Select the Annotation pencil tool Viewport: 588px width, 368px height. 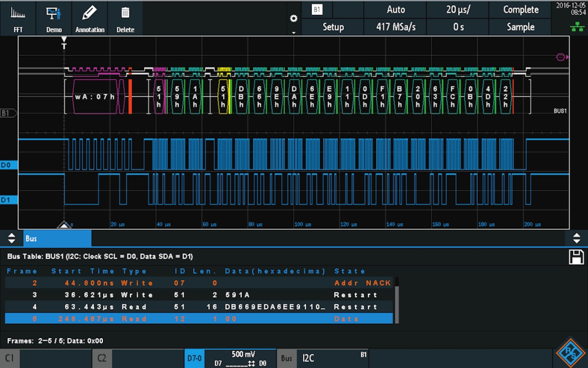pyautogui.click(x=89, y=18)
